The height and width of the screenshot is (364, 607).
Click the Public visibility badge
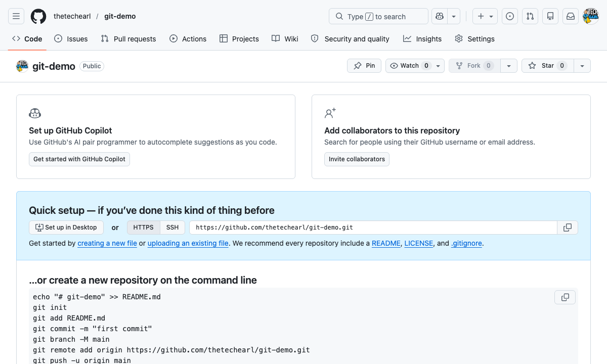pos(92,66)
